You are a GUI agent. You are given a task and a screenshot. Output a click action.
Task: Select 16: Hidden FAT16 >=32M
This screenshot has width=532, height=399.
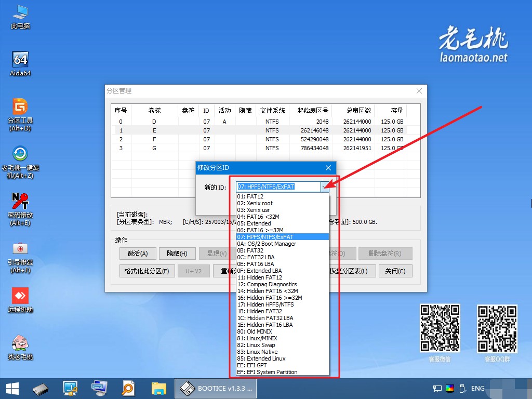(x=283, y=298)
